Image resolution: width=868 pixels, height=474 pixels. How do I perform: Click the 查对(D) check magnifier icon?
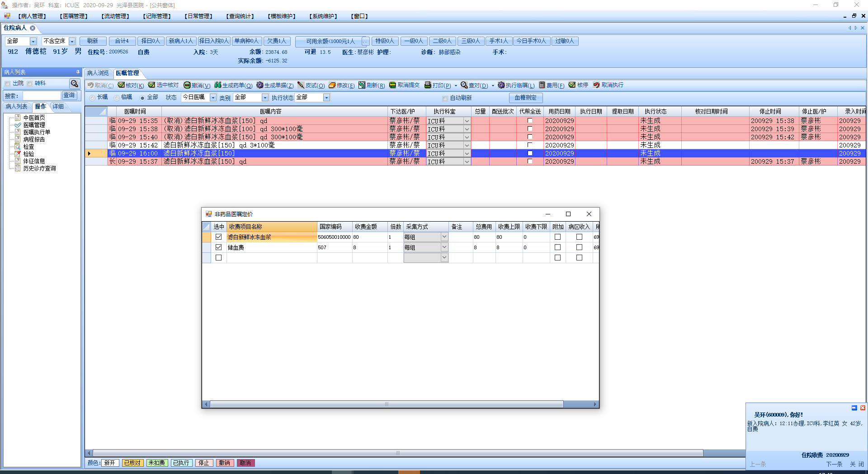tap(464, 85)
